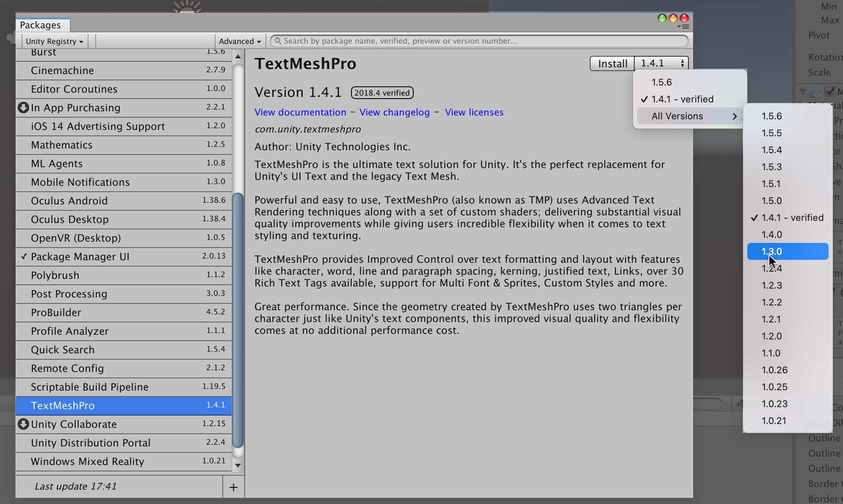The width and height of the screenshot is (843, 504).
Task: Select iOS 14 Advertising Support package
Action: (x=124, y=126)
